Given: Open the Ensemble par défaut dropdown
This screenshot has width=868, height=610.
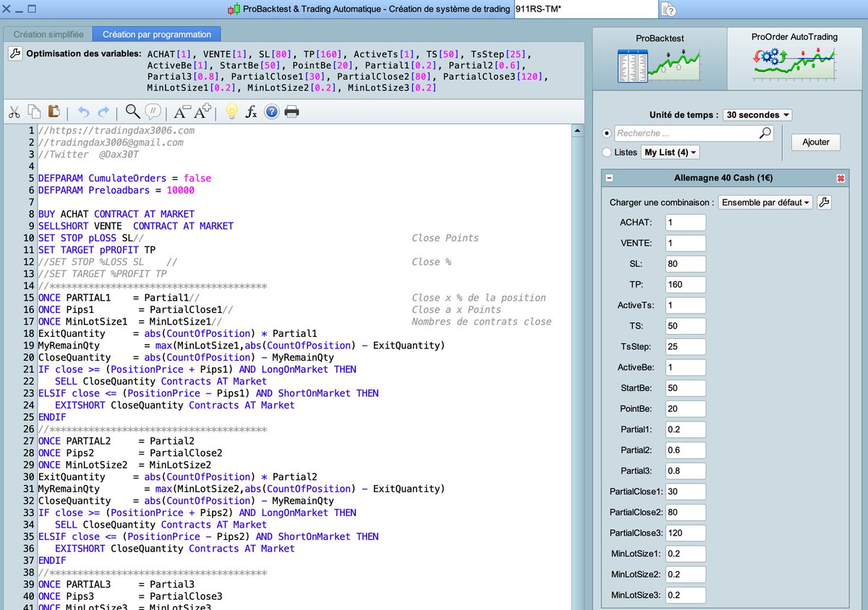Looking at the screenshot, I should [766, 202].
